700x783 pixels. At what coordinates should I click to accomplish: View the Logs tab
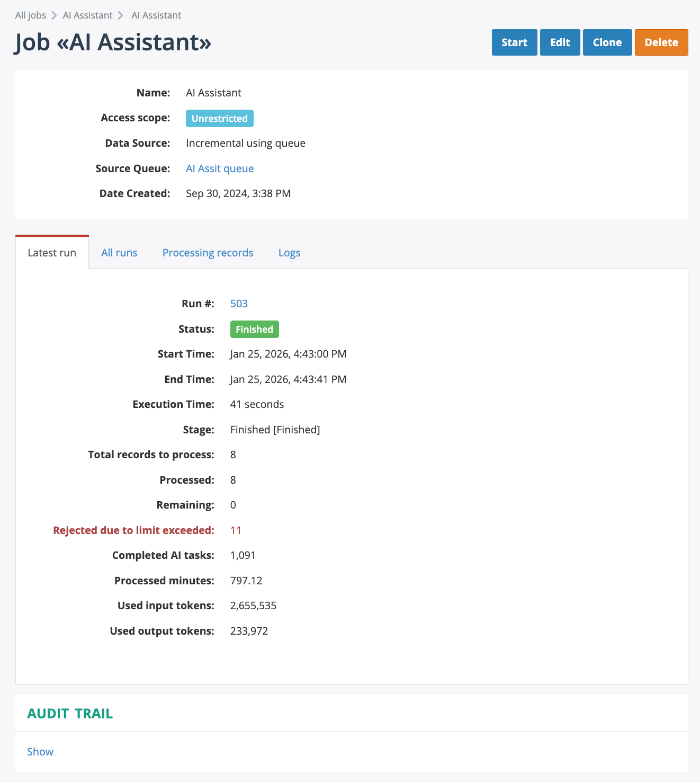289,253
